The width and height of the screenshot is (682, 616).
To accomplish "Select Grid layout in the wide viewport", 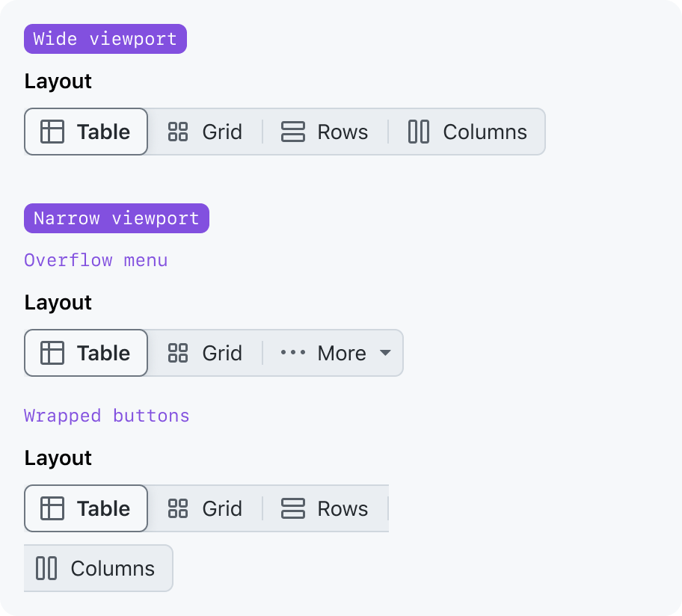I will 206,132.
